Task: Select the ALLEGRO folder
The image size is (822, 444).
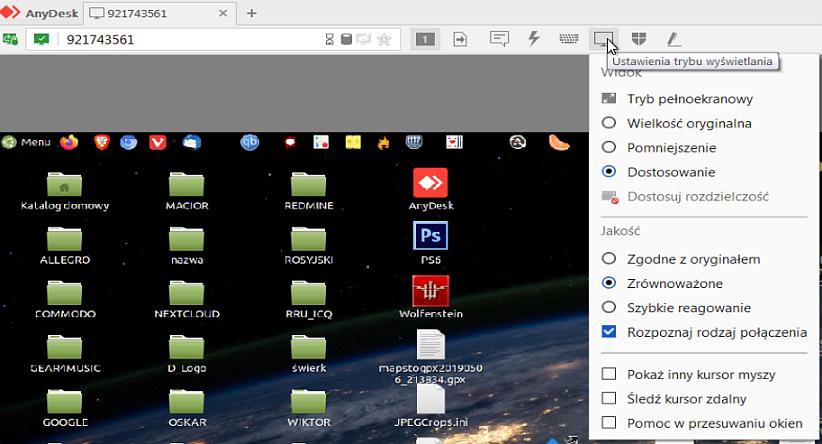Action: [64, 244]
